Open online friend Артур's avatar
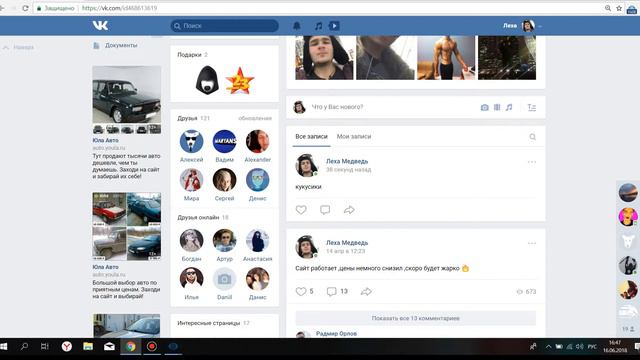 click(224, 240)
